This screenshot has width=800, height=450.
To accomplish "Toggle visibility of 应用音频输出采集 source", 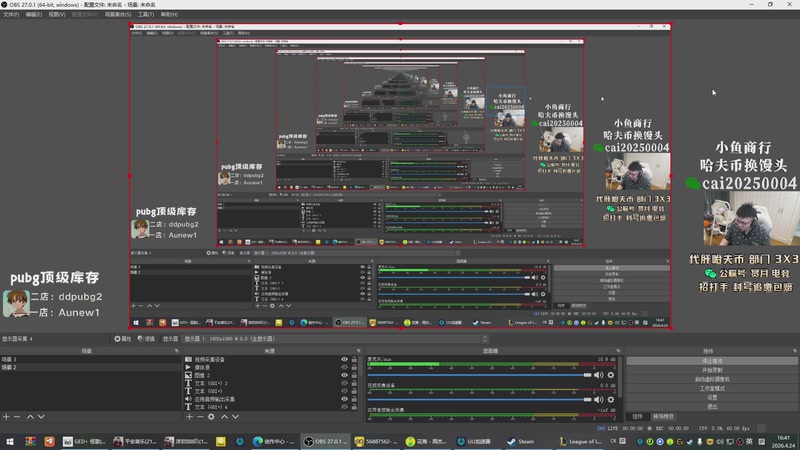I will [344, 399].
